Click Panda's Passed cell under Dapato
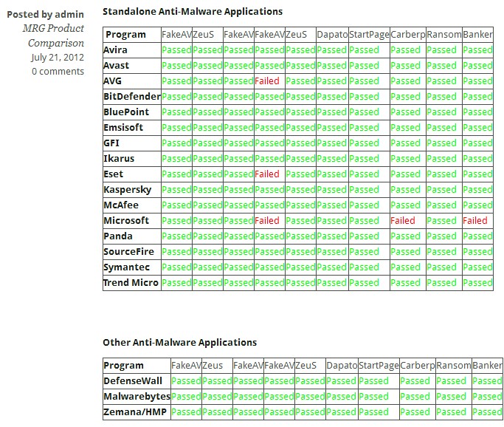This screenshot has height=427, width=504. click(332, 236)
